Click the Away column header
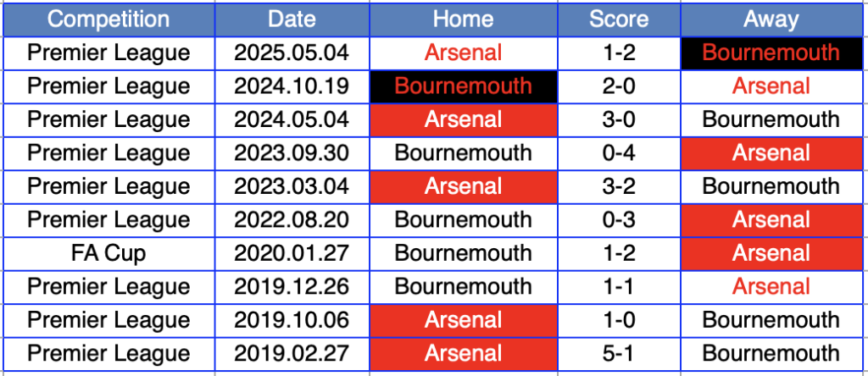Image resolution: width=868 pixels, height=376 pixels. 771,19
